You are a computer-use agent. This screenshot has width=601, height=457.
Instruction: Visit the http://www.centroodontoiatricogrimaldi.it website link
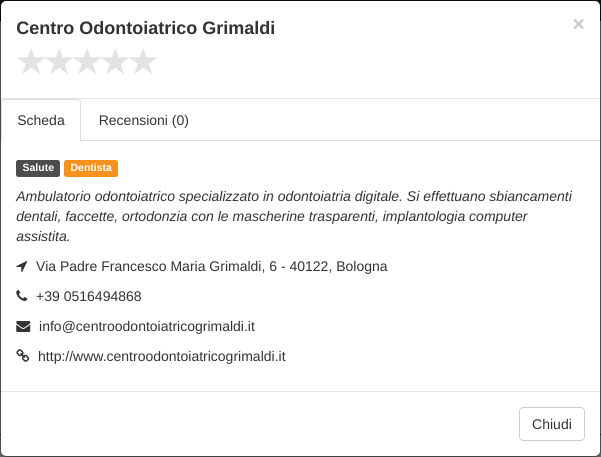click(x=162, y=356)
